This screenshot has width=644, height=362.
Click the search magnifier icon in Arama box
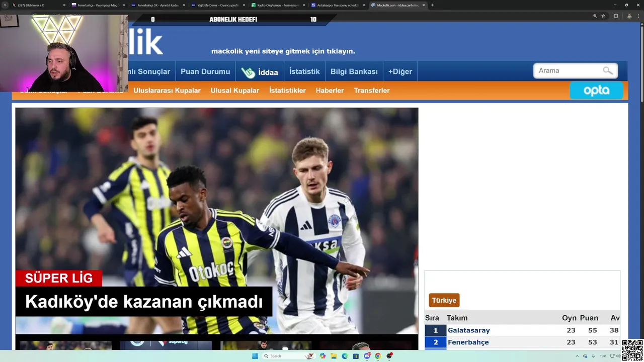pos(608,71)
